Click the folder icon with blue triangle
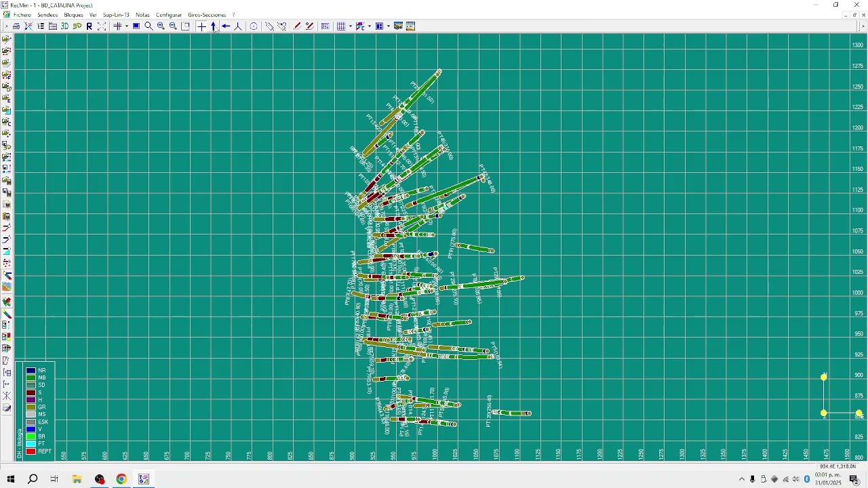Viewport: 868px width, 488px height. 7,110
